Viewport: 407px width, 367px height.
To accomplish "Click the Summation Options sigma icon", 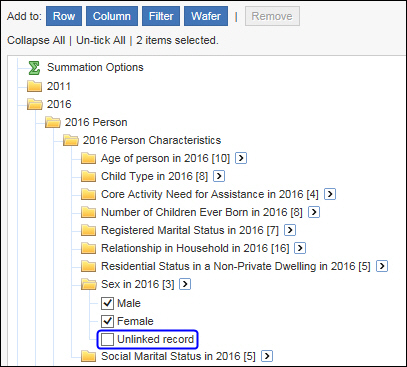I will pyautogui.click(x=34, y=68).
